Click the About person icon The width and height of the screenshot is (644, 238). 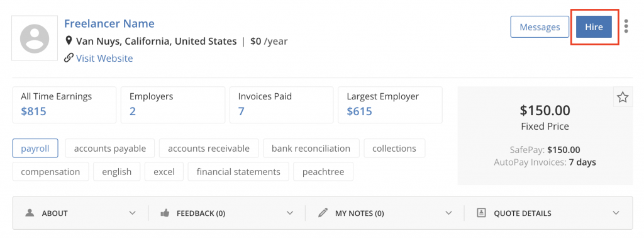click(30, 213)
